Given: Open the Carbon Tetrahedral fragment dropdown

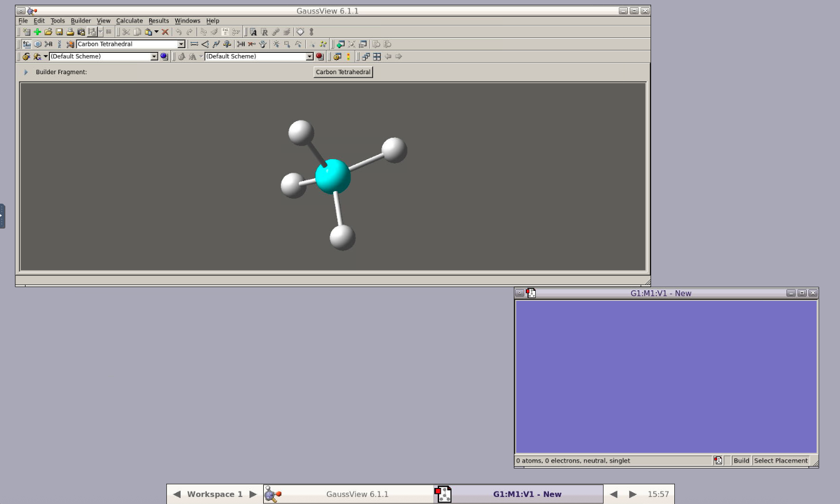Looking at the screenshot, I should [x=181, y=44].
